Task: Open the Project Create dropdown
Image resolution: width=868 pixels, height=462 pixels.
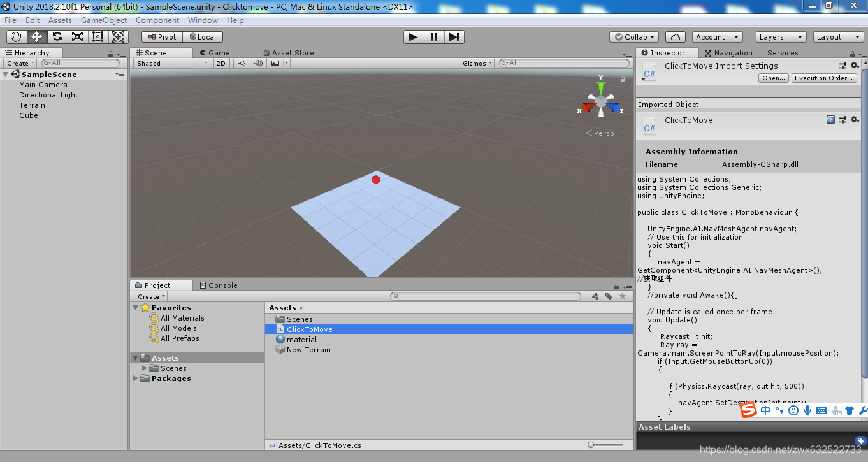Action: point(151,296)
